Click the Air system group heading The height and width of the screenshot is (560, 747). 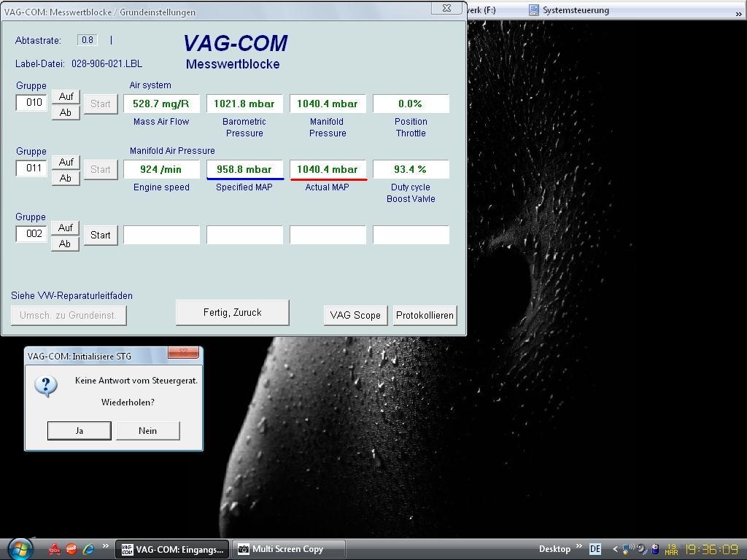(150, 85)
